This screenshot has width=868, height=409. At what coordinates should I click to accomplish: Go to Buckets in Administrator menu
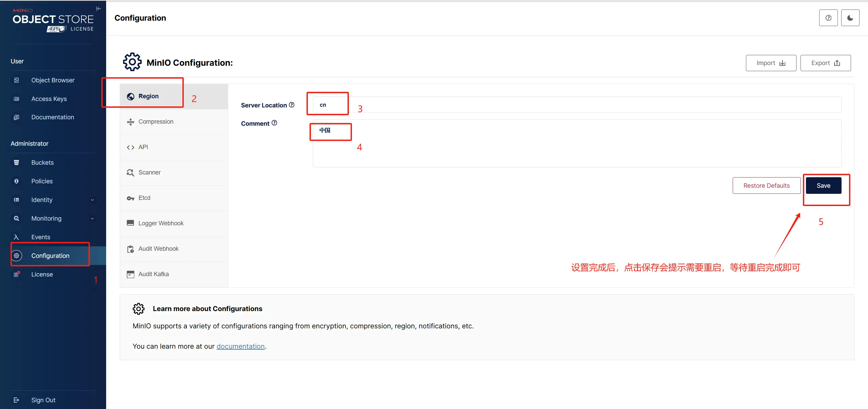53,163
